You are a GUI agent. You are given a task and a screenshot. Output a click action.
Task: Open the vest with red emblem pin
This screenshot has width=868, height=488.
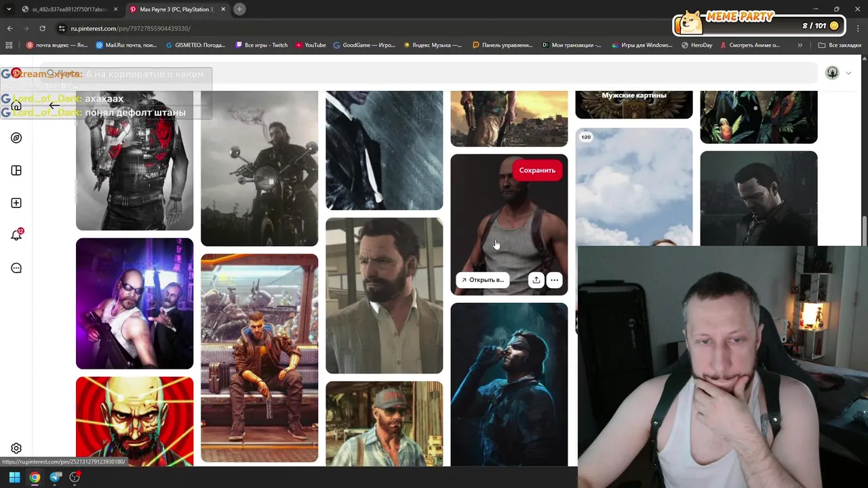(134, 161)
